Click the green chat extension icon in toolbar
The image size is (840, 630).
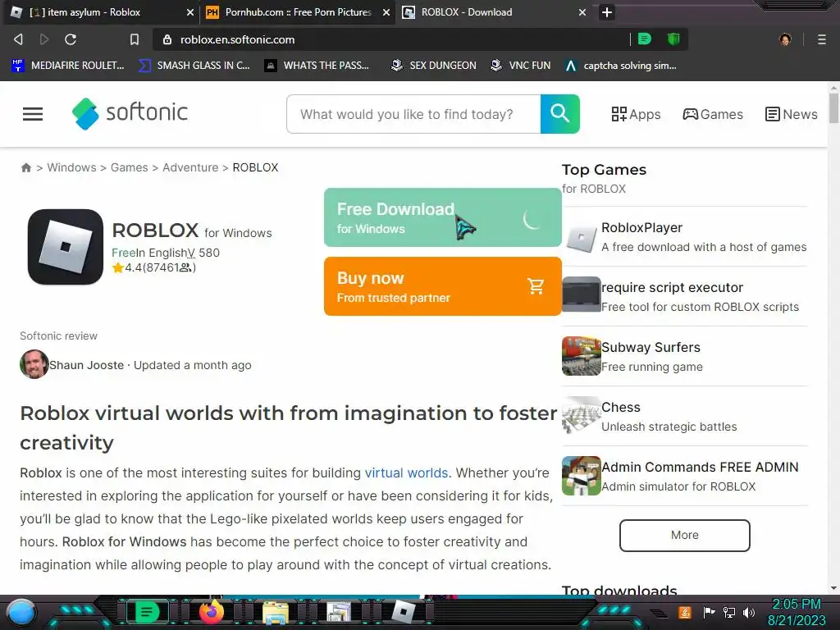tap(645, 39)
